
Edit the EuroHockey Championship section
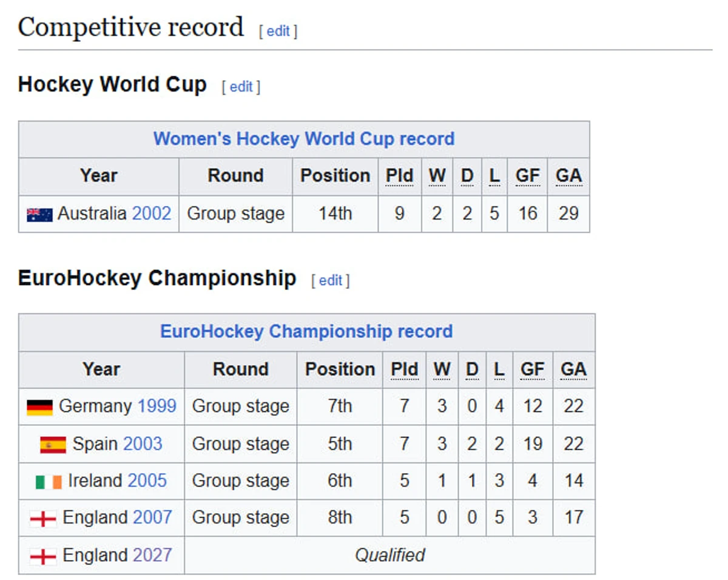tap(331, 280)
